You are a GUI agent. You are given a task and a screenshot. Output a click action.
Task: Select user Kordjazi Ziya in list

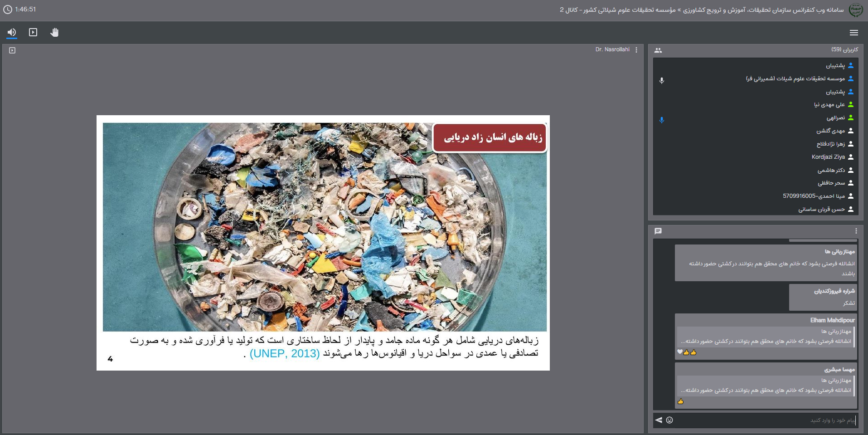(828, 157)
